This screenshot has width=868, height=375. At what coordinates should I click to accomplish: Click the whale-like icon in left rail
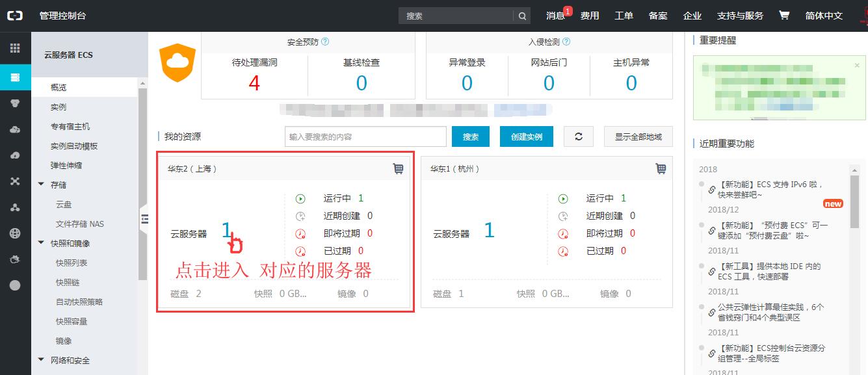(15, 259)
